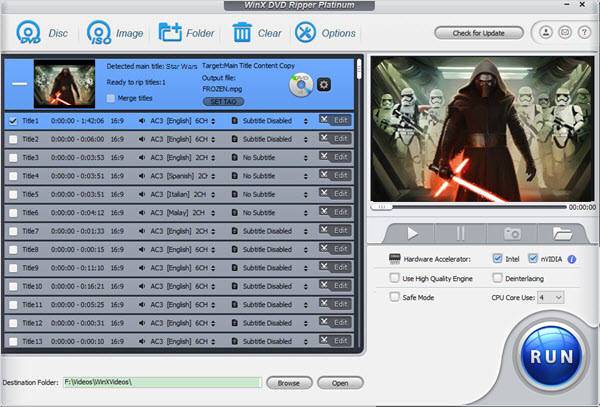Image resolution: width=600 pixels, height=407 pixels.
Task: Open the help question mark icon
Action: (x=584, y=32)
